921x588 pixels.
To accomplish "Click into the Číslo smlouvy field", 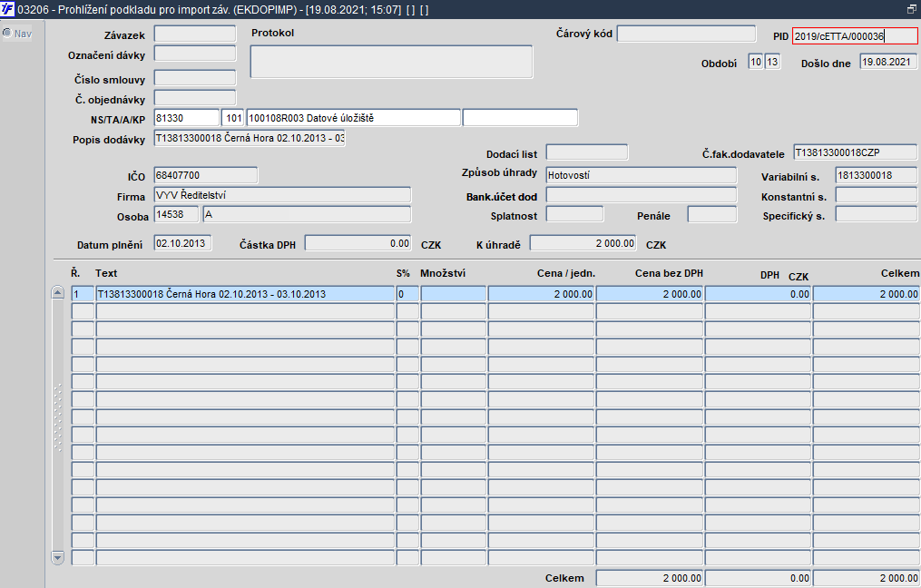I will [x=195, y=77].
